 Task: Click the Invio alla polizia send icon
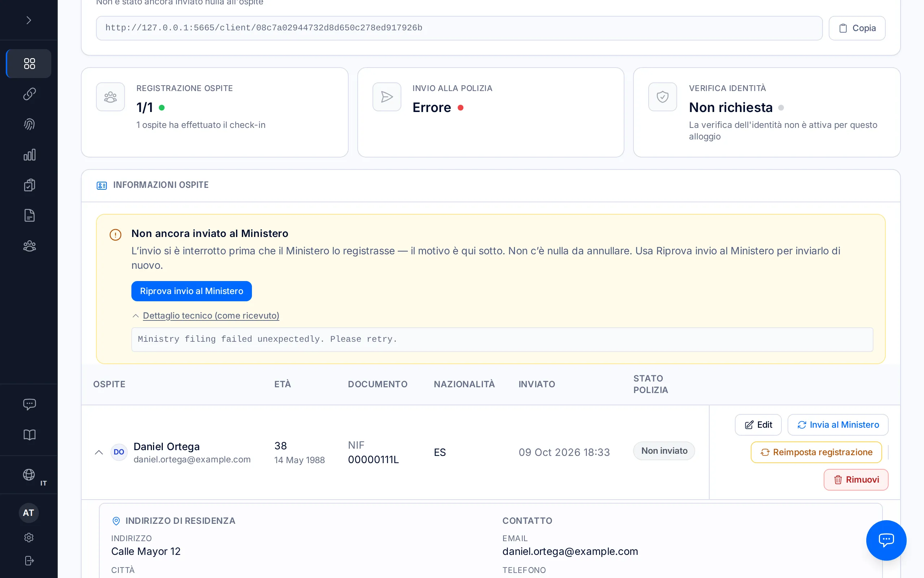387,97
